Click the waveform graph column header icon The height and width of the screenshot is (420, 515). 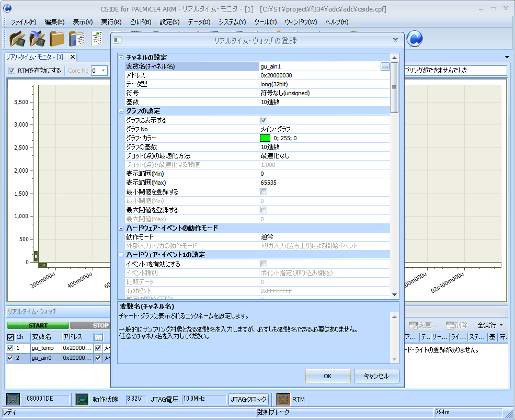pos(98,337)
